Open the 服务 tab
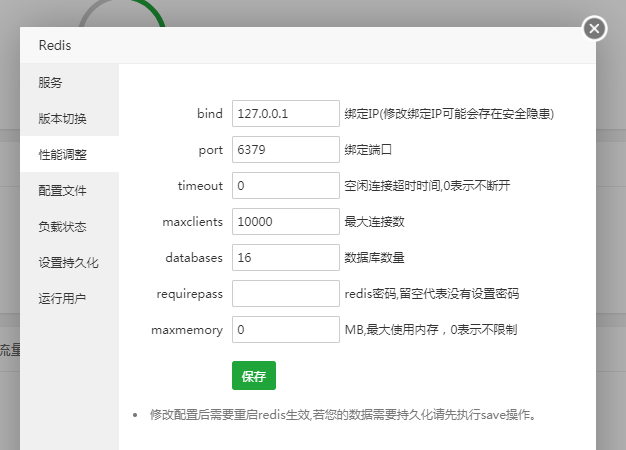The height and width of the screenshot is (450, 626). [x=69, y=82]
